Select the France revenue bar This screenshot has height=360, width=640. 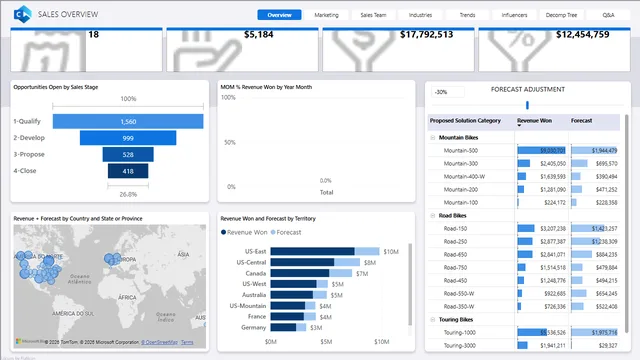pos(287,317)
